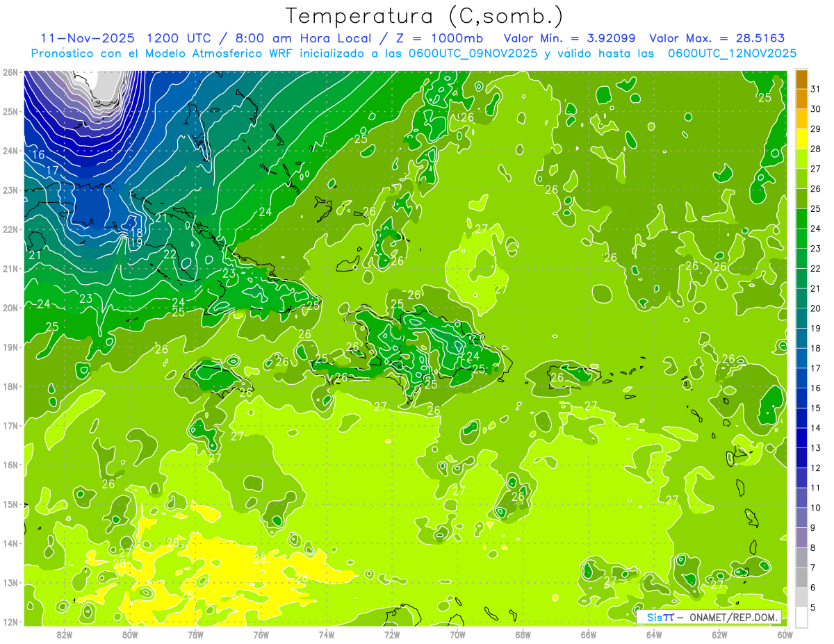The image size is (834, 644).
Task: Click the '72W' longitude axis label
Action: (x=392, y=634)
